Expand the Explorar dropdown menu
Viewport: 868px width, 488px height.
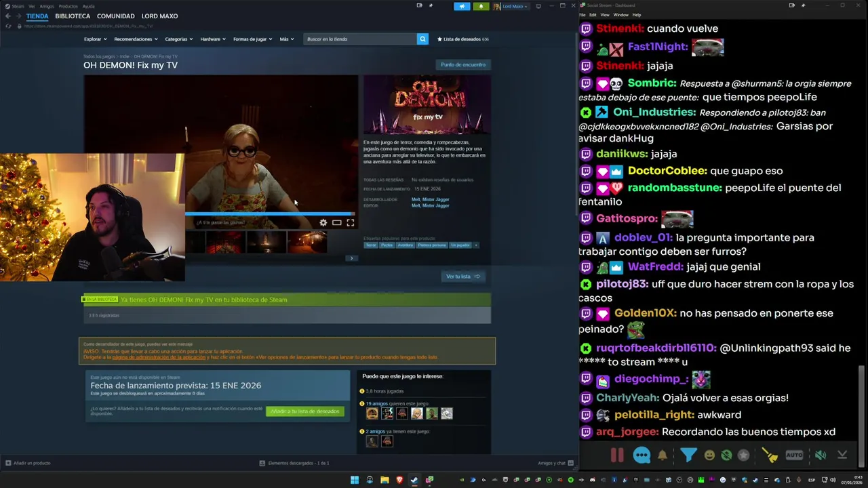click(94, 39)
